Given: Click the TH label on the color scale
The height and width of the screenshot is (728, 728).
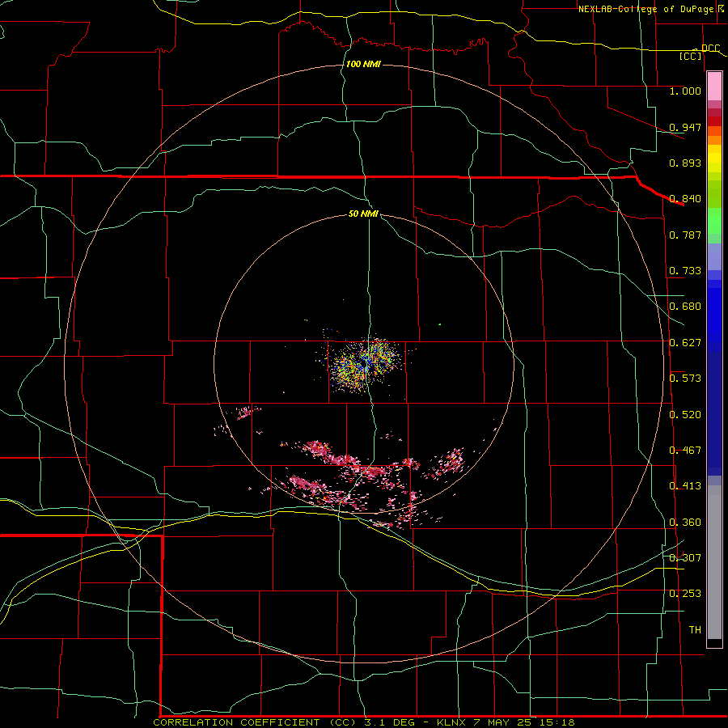Looking at the screenshot, I should tap(695, 630).
